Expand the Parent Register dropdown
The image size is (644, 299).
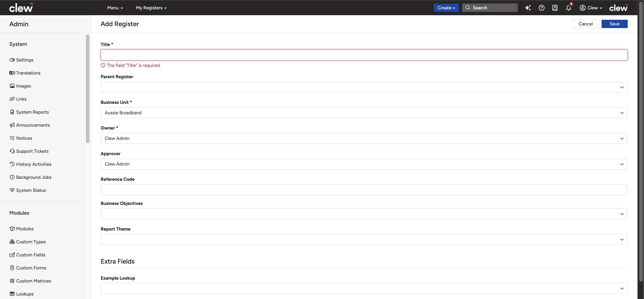pos(364,87)
